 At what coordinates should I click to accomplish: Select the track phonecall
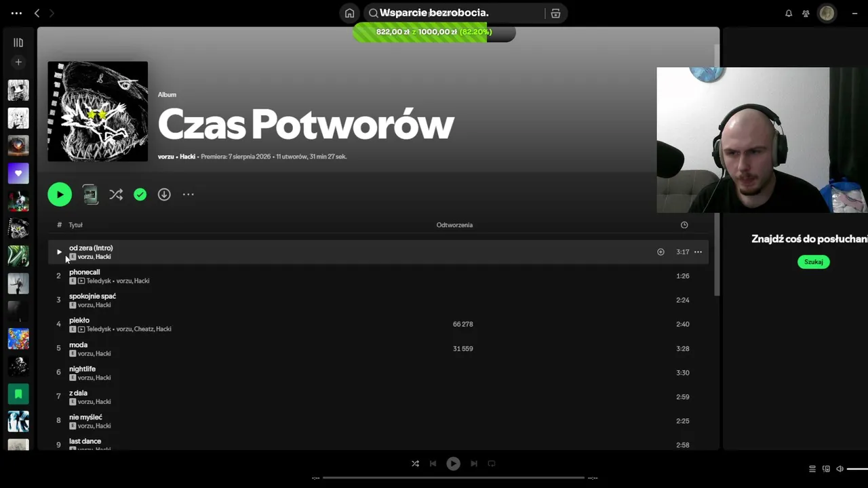(378, 276)
